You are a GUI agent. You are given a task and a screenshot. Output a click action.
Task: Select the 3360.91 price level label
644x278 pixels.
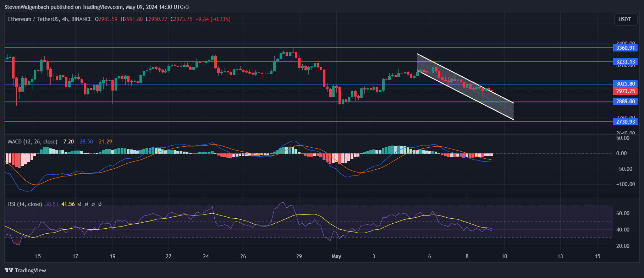coord(625,48)
